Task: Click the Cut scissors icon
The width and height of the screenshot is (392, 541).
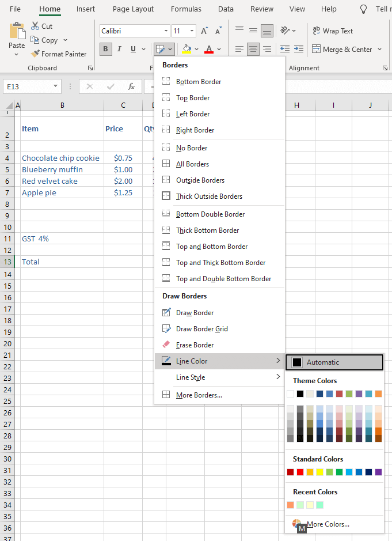Action: 35,26
